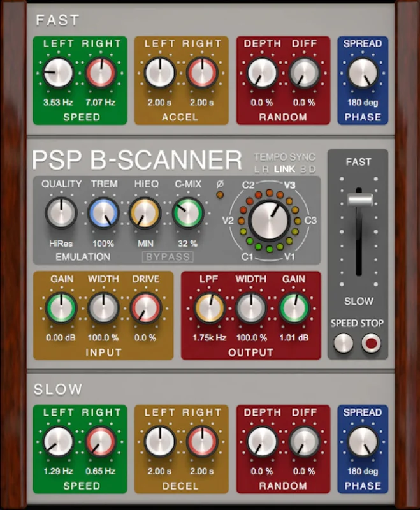Screen dimensions: 420x510
Task: Click the output GAIN green knob
Action: point(294,308)
